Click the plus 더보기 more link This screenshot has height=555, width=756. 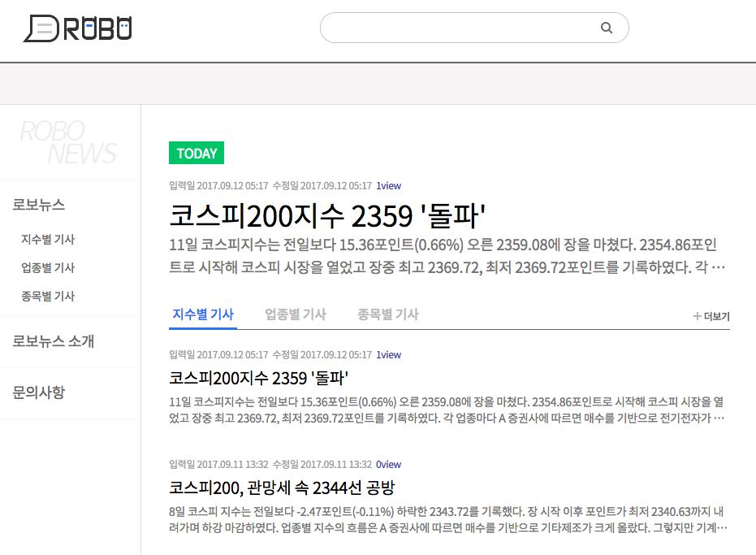711,317
